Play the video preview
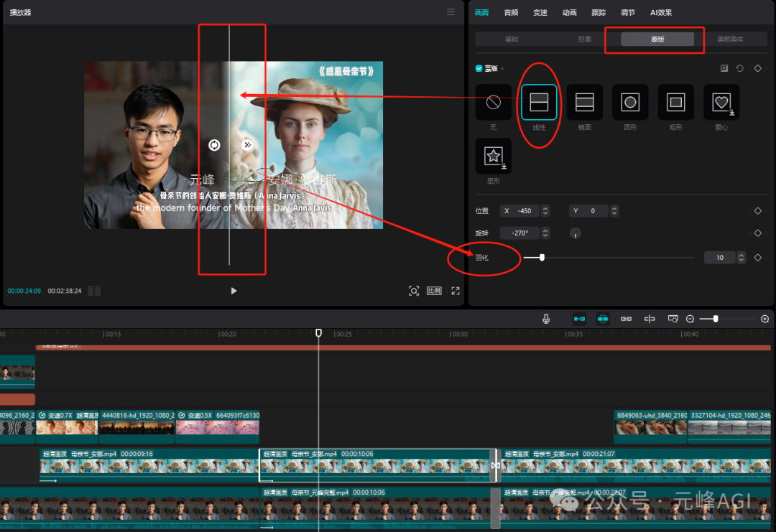The height and width of the screenshot is (532, 776). (x=234, y=291)
